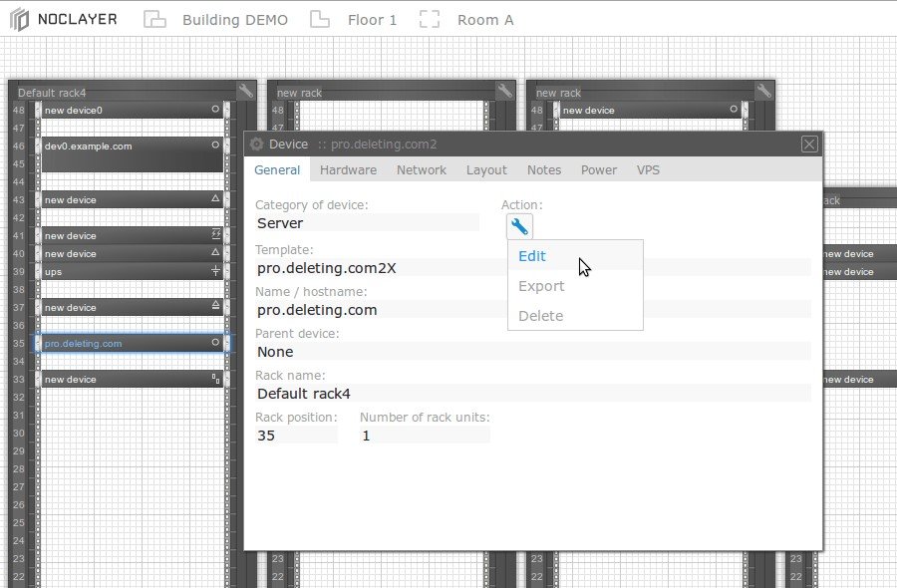Open the VPS tab

pyautogui.click(x=648, y=169)
